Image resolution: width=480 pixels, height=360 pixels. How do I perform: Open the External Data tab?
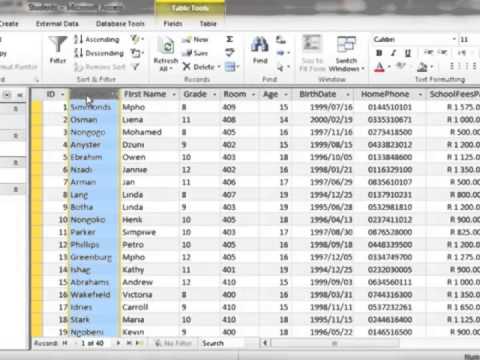(57, 24)
